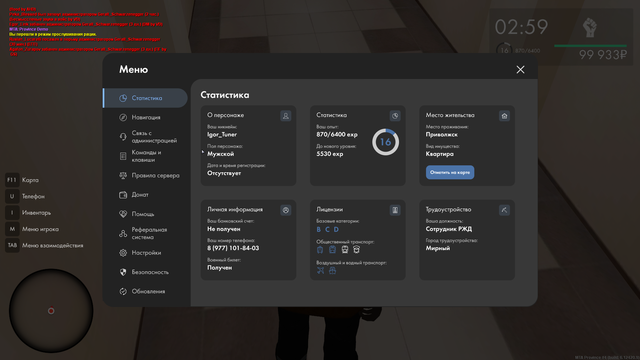Click the wallet icon beside Донат
The height and width of the screenshot is (360, 640).
(123, 195)
